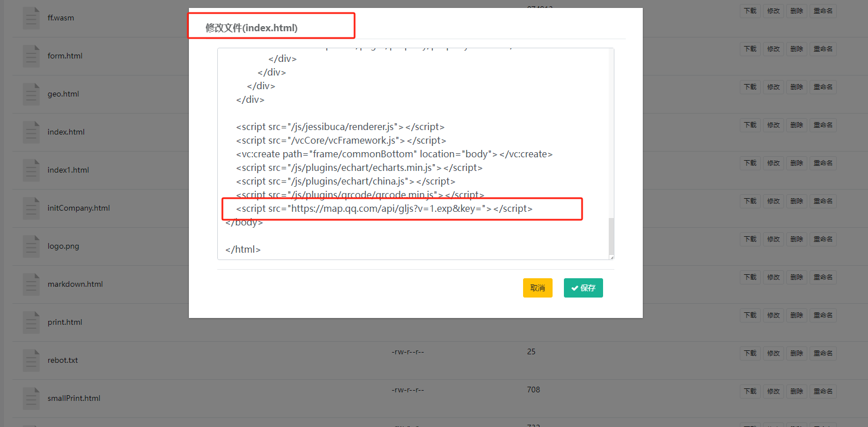Download form.html with 下载
The height and width of the screenshot is (427, 868).
pos(750,49)
